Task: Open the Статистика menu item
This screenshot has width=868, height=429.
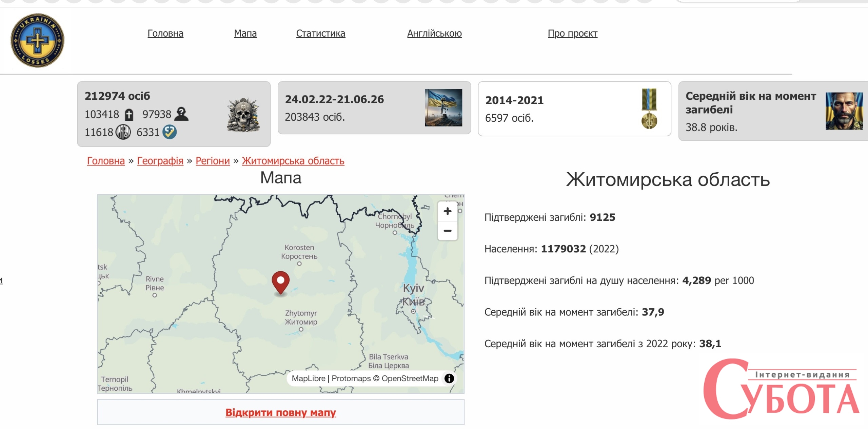Action: [x=321, y=33]
